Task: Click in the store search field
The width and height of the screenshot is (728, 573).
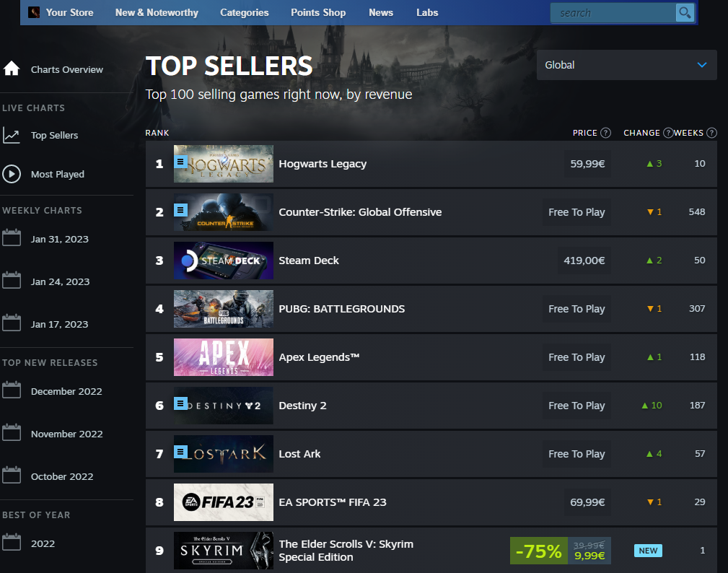Action: [x=613, y=12]
